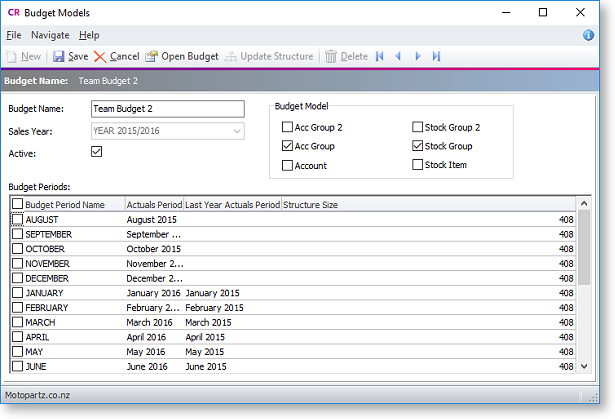Image resolution: width=615 pixels, height=419 pixels.
Task: Open the File menu
Action: click(14, 35)
